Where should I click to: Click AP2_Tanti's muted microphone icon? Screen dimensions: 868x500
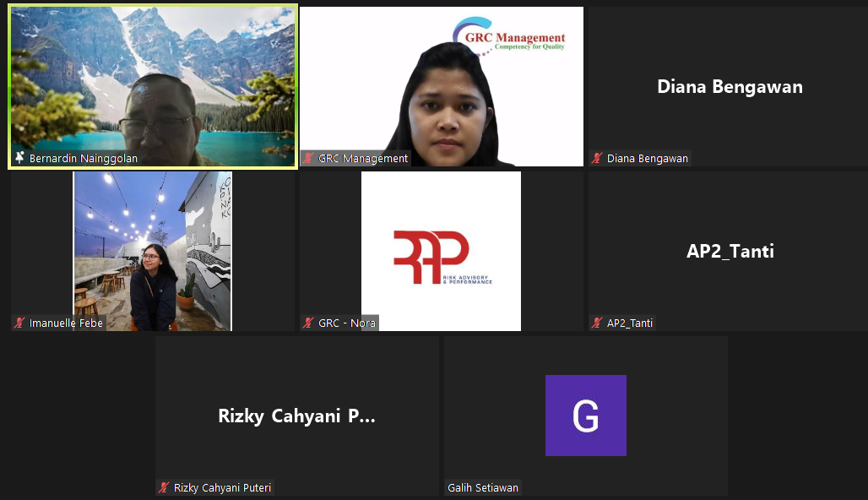(x=598, y=323)
